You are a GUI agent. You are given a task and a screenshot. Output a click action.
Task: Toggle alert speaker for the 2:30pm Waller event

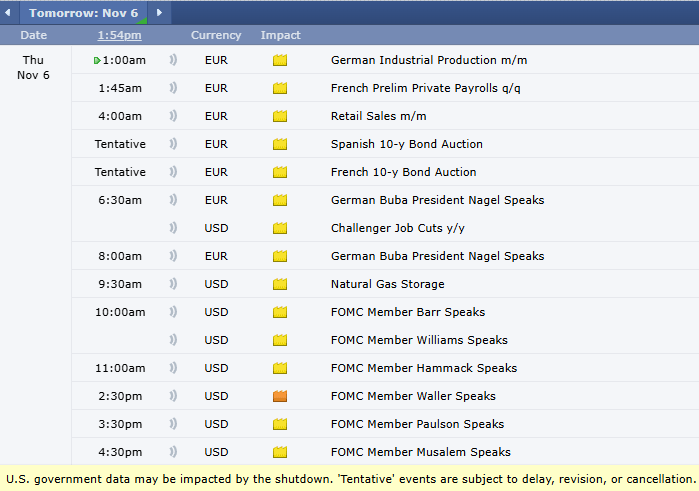173,396
